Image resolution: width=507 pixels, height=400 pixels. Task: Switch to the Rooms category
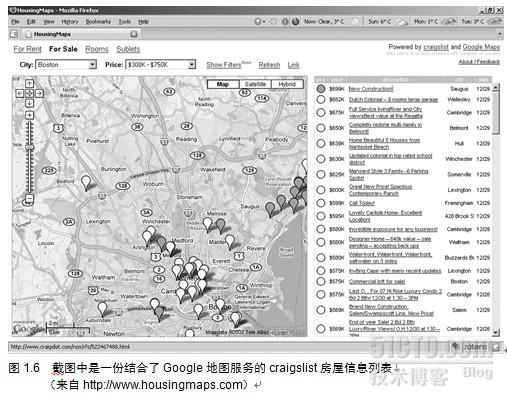pyautogui.click(x=97, y=49)
